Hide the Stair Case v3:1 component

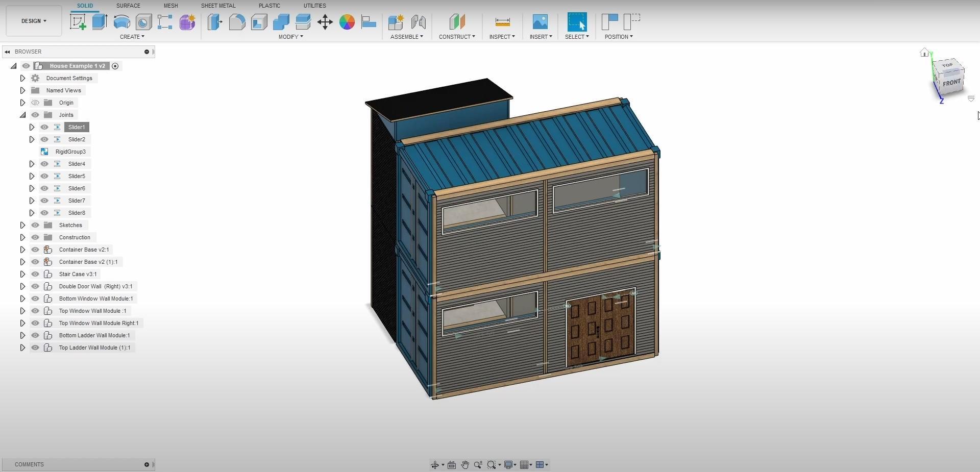coord(35,274)
